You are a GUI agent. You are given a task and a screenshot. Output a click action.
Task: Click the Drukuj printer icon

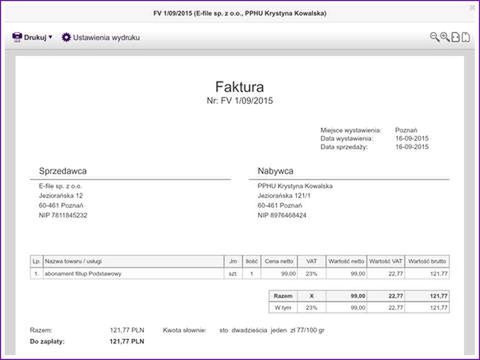point(17,37)
